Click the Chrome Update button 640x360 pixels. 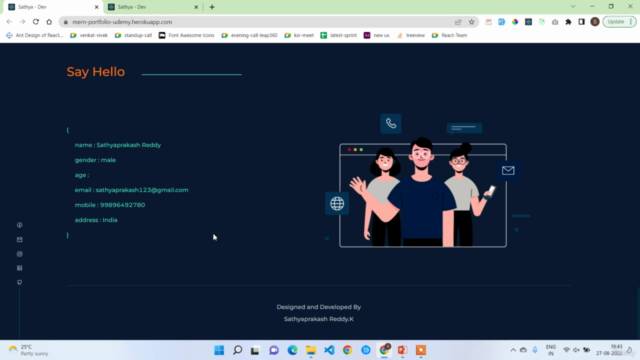click(x=619, y=22)
